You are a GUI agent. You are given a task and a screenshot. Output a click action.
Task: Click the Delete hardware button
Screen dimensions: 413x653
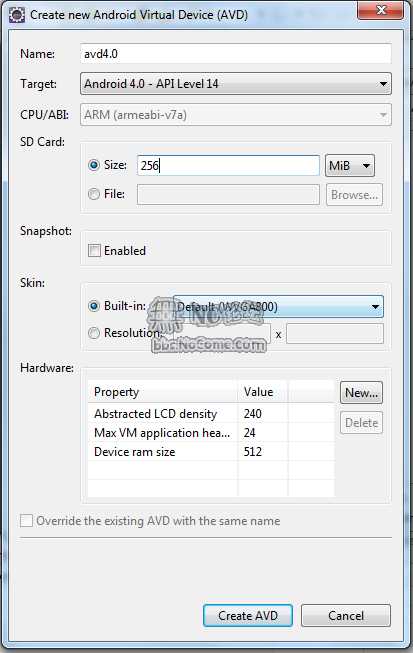[x=361, y=423]
